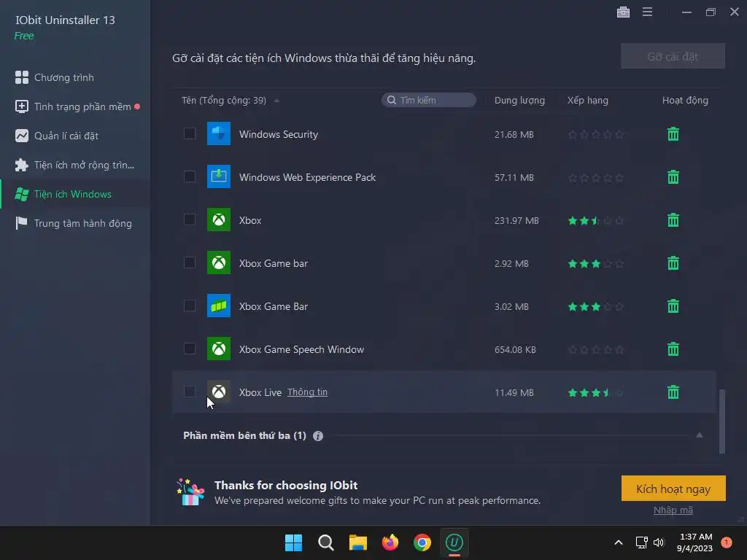Open the clock and date in taskbar
This screenshot has height=560, width=747.
694,542
